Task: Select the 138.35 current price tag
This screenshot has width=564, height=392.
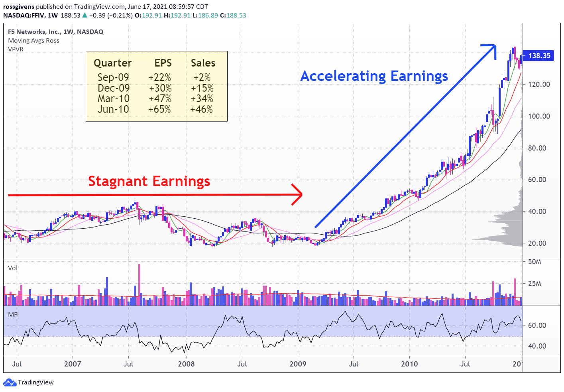Action: tap(539, 56)
